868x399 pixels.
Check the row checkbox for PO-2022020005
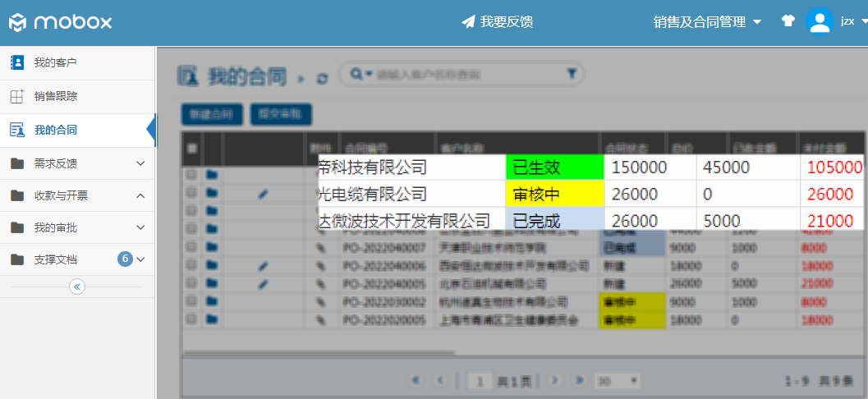[x=191, y=319]
